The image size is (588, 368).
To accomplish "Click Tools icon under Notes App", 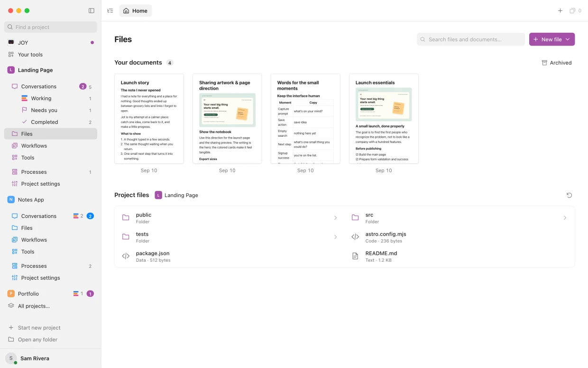I will pyautogui.click(x=15, y=252).
